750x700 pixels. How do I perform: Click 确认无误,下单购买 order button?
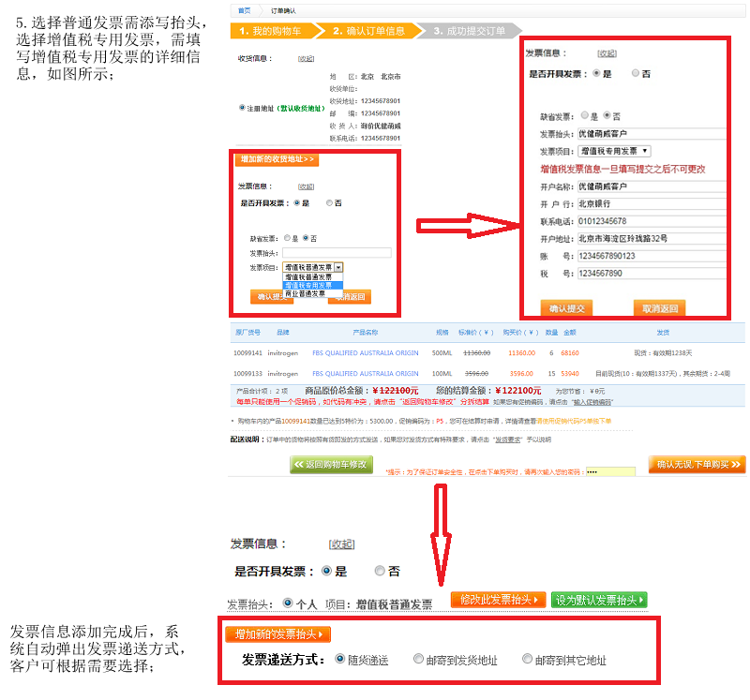(x=697, y=465)
